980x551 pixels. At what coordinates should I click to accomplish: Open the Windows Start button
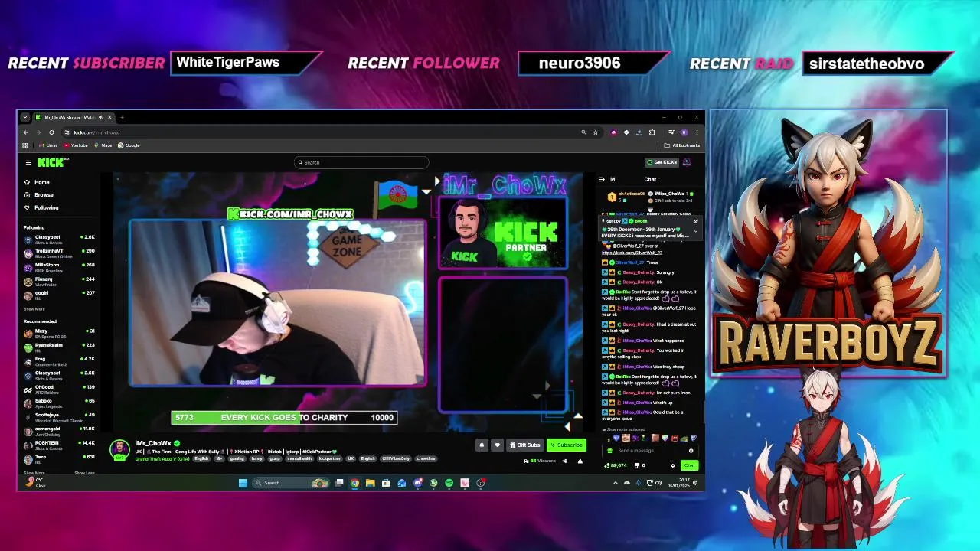243,483
